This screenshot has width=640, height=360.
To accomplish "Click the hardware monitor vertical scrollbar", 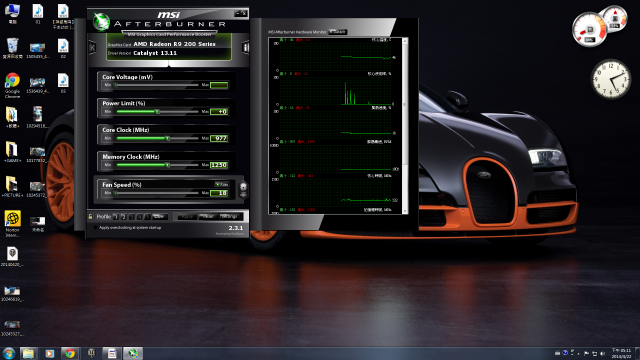I will click(405, 126).
